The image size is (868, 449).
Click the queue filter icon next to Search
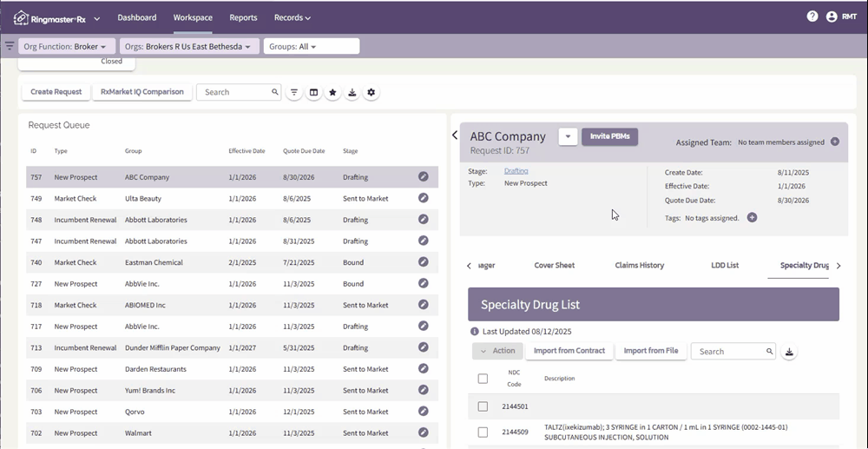[294, 92]
